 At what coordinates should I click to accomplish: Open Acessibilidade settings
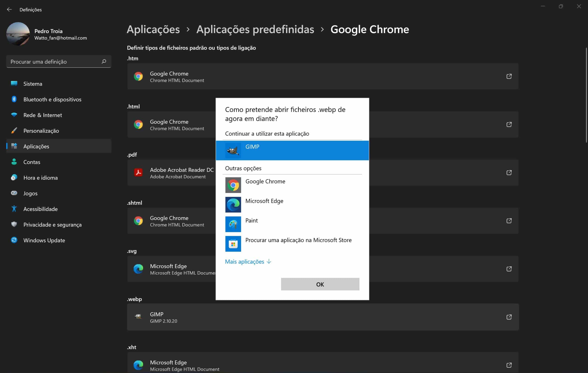click(x=59, y=209)
